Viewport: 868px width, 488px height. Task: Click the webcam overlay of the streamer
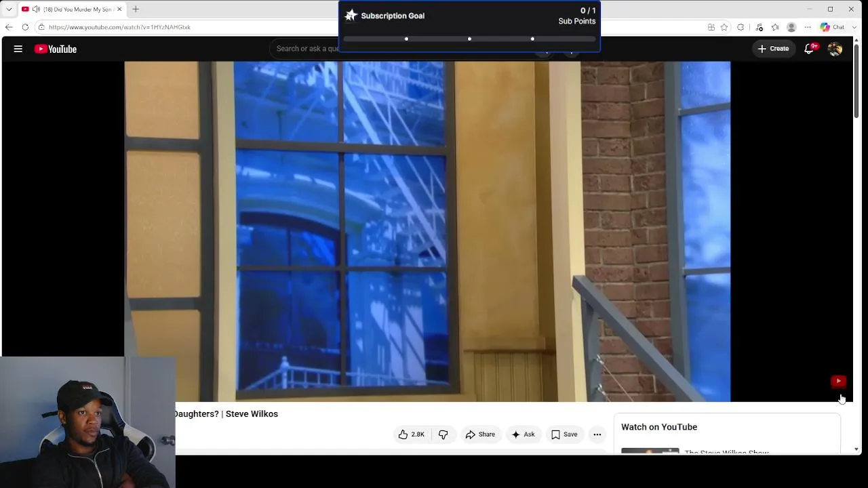click(x=88, y=422)
